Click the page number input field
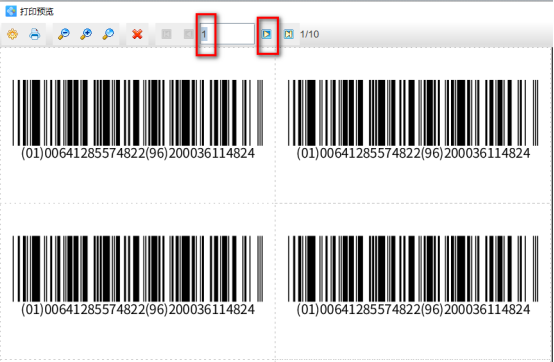 tap(227, 34)
